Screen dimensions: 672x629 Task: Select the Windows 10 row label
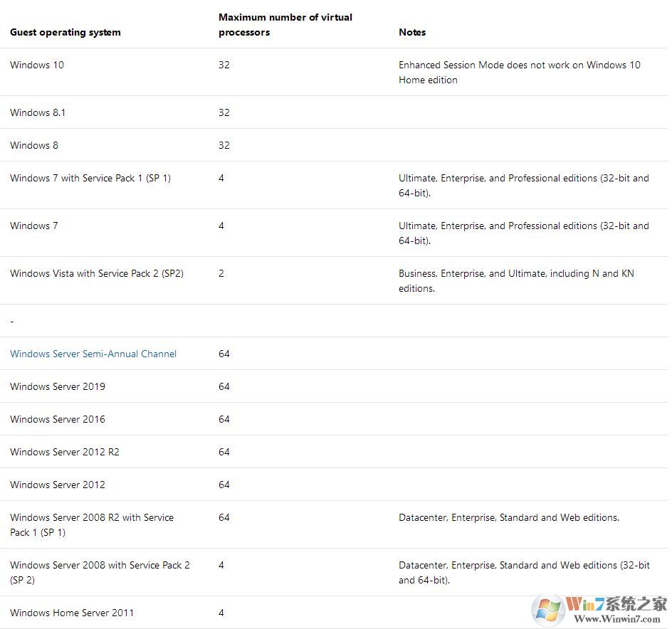(37, 65)
